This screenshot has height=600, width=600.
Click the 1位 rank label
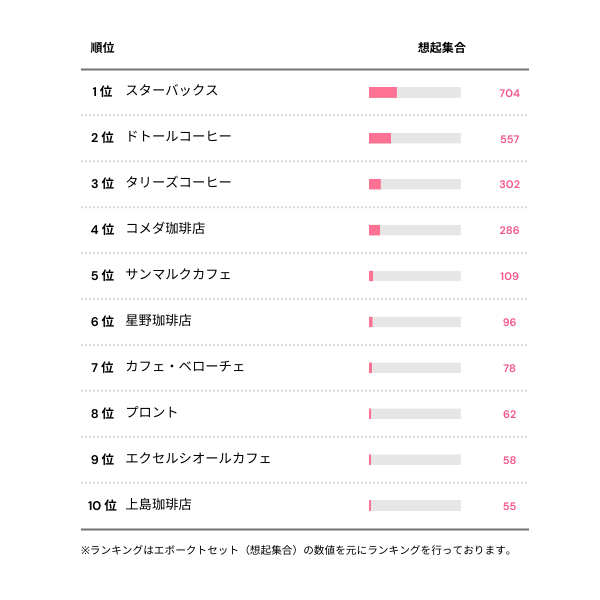[x=102, y=92]
